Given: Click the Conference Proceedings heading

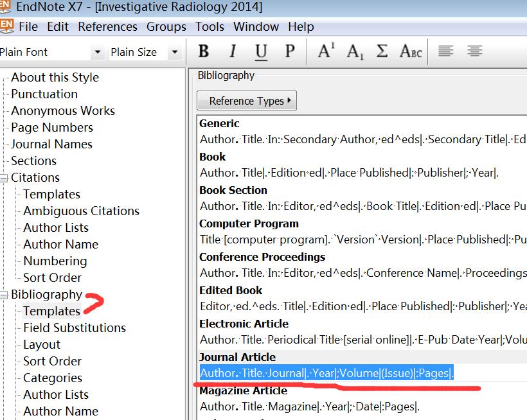Looking at the screenshot, I should coord(262,257).
